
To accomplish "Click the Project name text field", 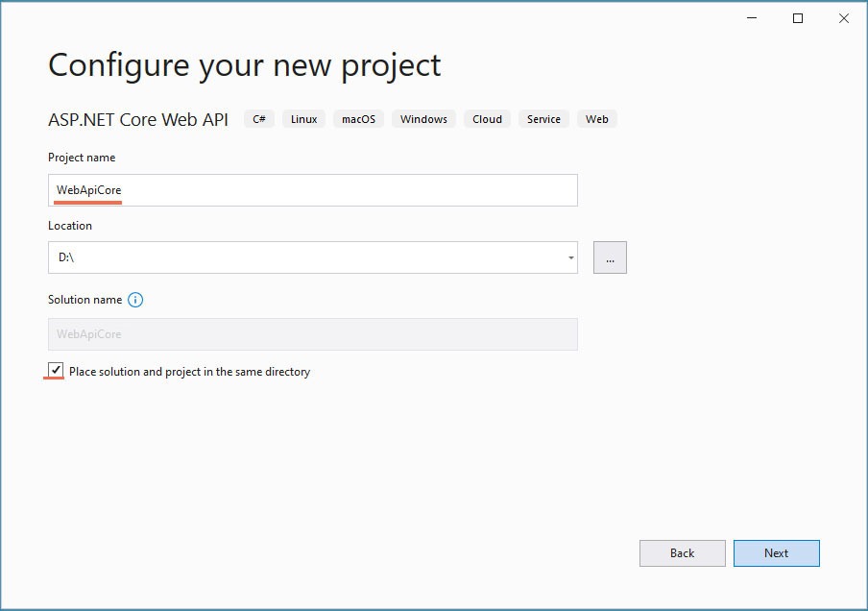I will click(x=312, y=190).
